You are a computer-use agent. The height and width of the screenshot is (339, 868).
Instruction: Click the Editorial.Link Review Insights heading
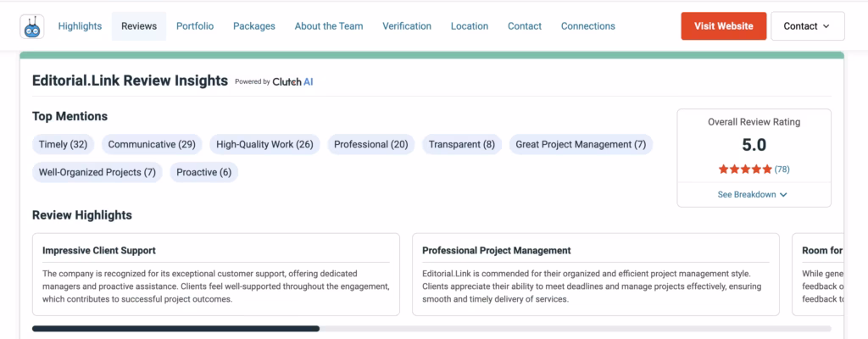(130, 81)
